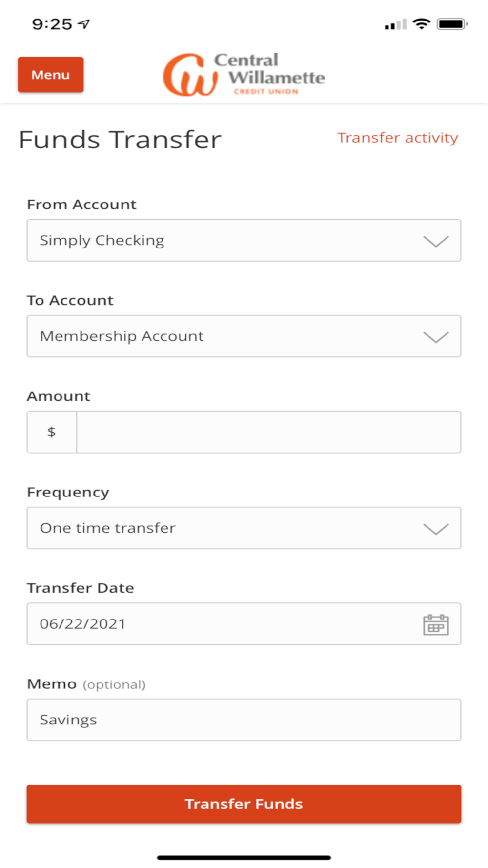Click the Amount input field
This screenshot has width=488, height=868.
268,432
